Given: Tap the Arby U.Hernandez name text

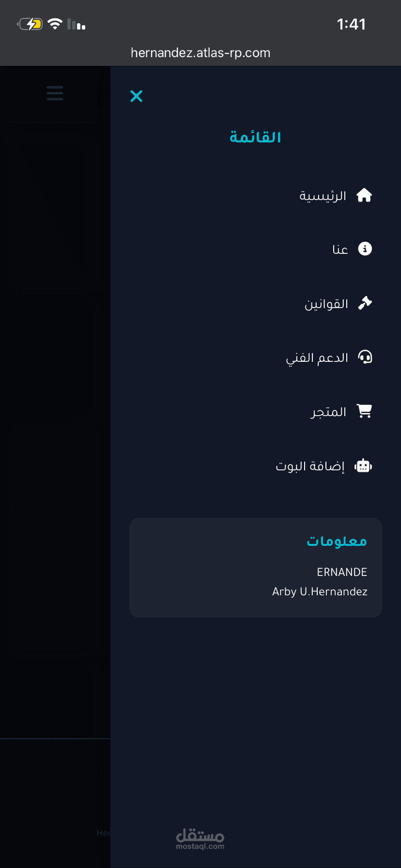Looking at the screenshot, I should pos(320,591).
